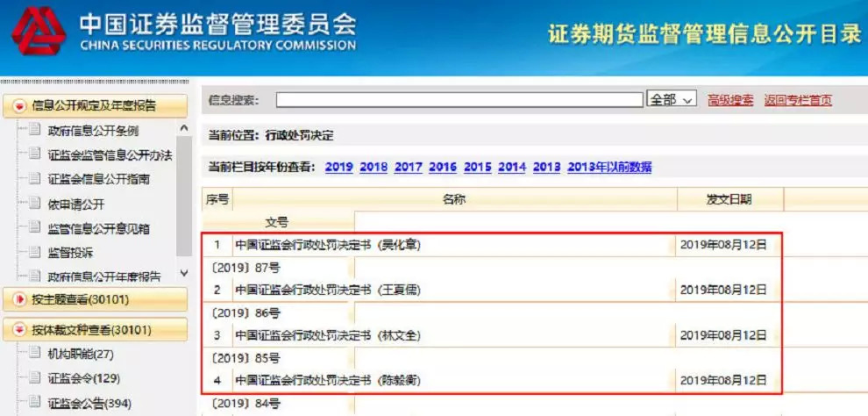Click the date in the 林文全 row

(x=723, y=335)
